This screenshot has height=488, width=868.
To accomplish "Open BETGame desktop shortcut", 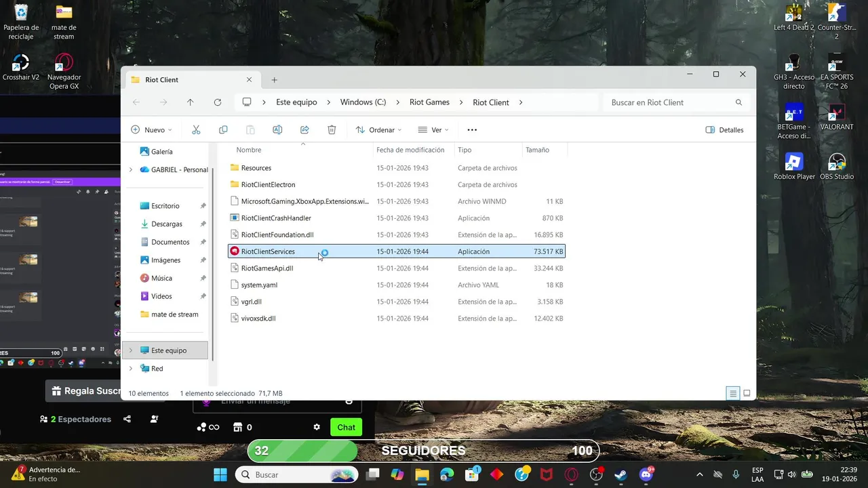I will (x=794, y=122).
